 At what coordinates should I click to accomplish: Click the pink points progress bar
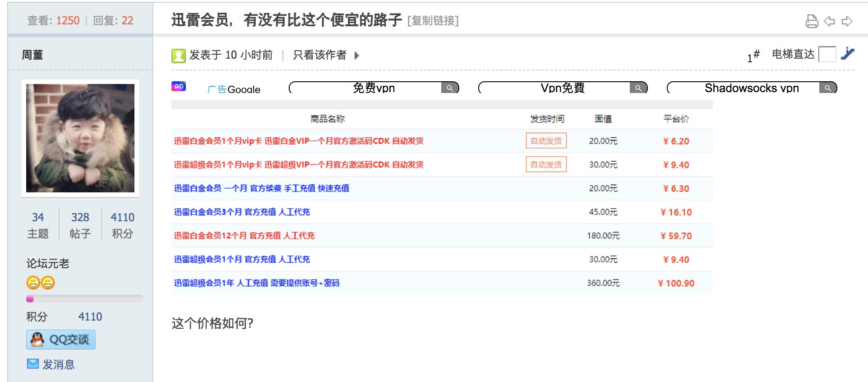[x=85, y=299]
